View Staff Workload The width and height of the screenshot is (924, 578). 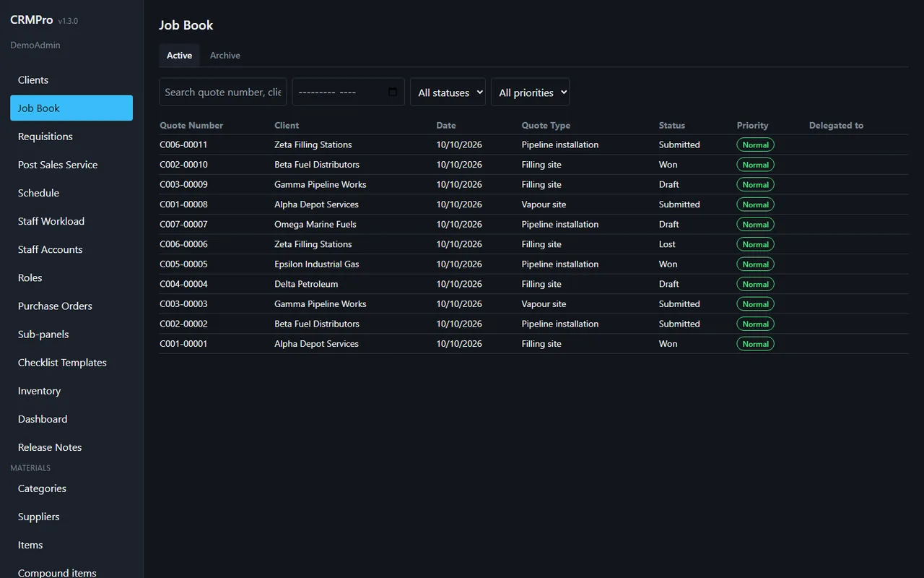pos(71,221)
